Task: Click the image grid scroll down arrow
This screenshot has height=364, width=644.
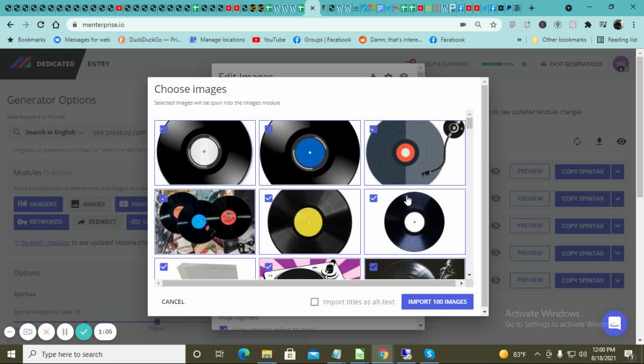Action: coord(470,275)
